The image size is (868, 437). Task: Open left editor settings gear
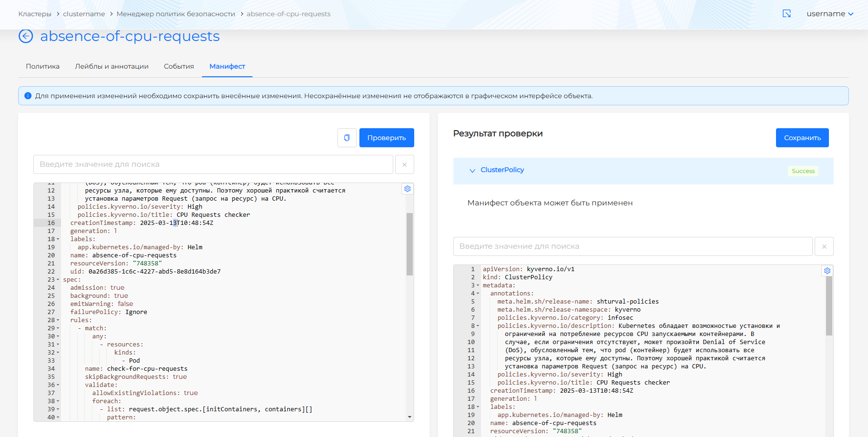coord(408,189)
